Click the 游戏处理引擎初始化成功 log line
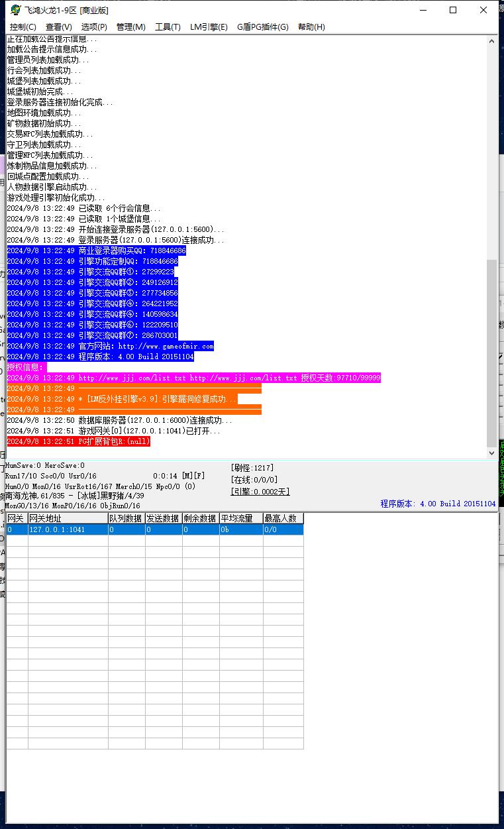This screenshot has height=829, width=504. click(x=56, y=197)
